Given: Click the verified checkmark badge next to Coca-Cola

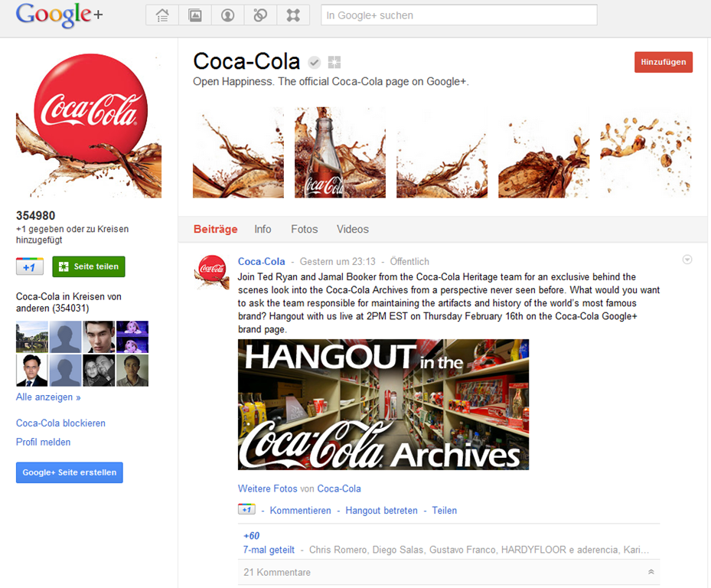Looking at the screenshot, I should coord(315,62).
